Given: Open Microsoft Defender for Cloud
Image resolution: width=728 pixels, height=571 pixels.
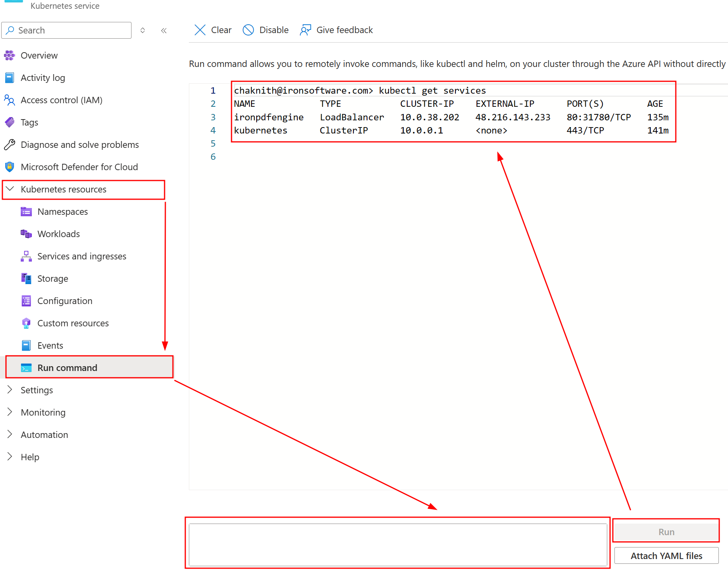Looking at the screenshot, I should [79, 167].
